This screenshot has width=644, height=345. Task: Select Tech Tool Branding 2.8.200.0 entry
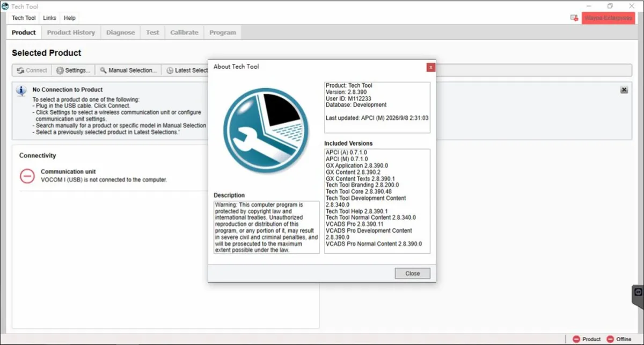(362, 185)
